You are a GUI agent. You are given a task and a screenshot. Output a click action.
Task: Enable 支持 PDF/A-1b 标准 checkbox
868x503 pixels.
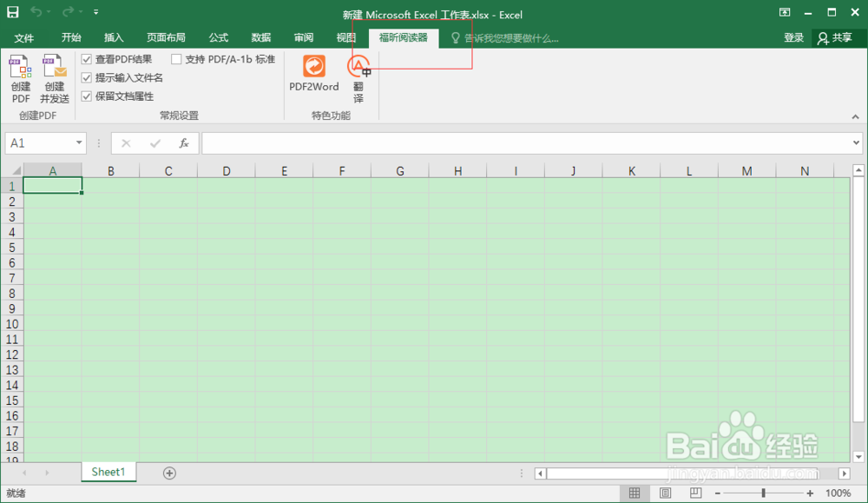pyautogui.click(x=176, y=59)
